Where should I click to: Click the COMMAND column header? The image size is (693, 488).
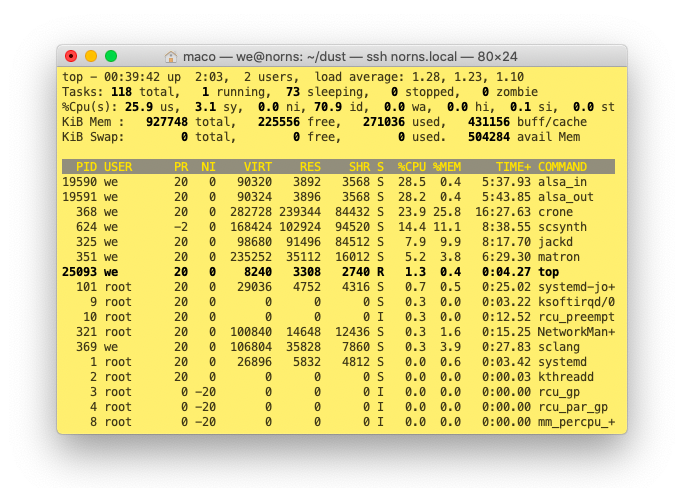pyautogui.click(x=562, y=167)
